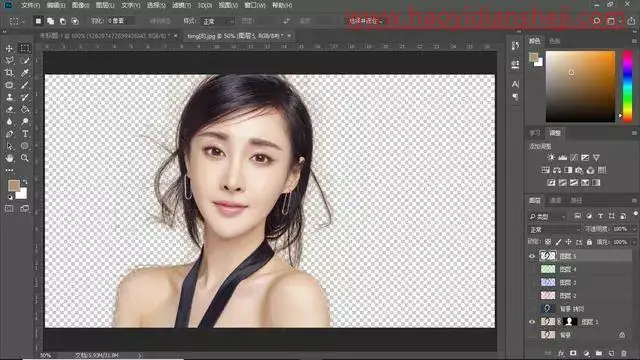Open the File menu

31,5
